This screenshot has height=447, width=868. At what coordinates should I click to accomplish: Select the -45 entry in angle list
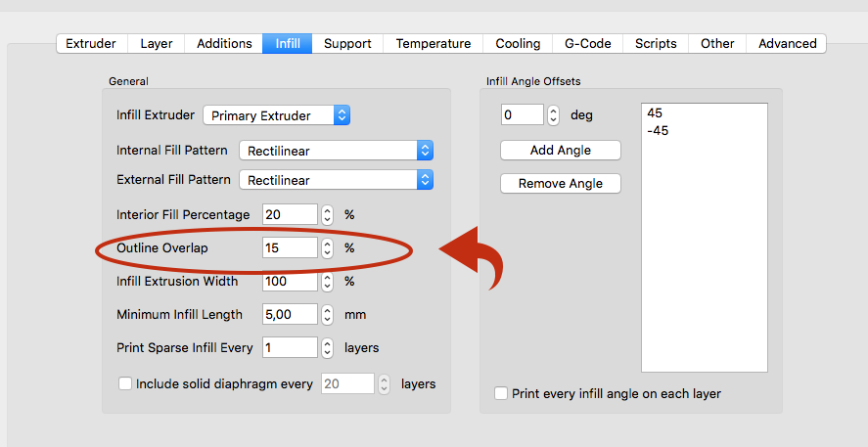[658, 131]
